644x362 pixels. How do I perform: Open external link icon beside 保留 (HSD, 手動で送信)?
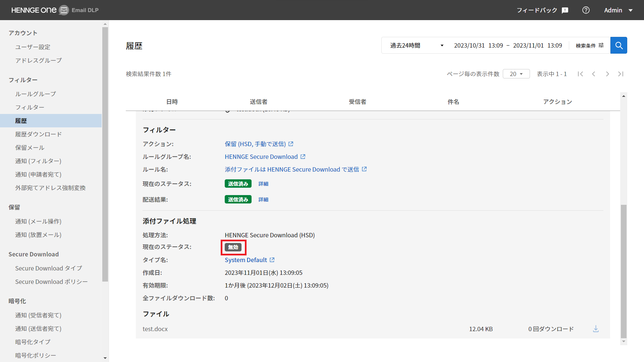[291, 144]
